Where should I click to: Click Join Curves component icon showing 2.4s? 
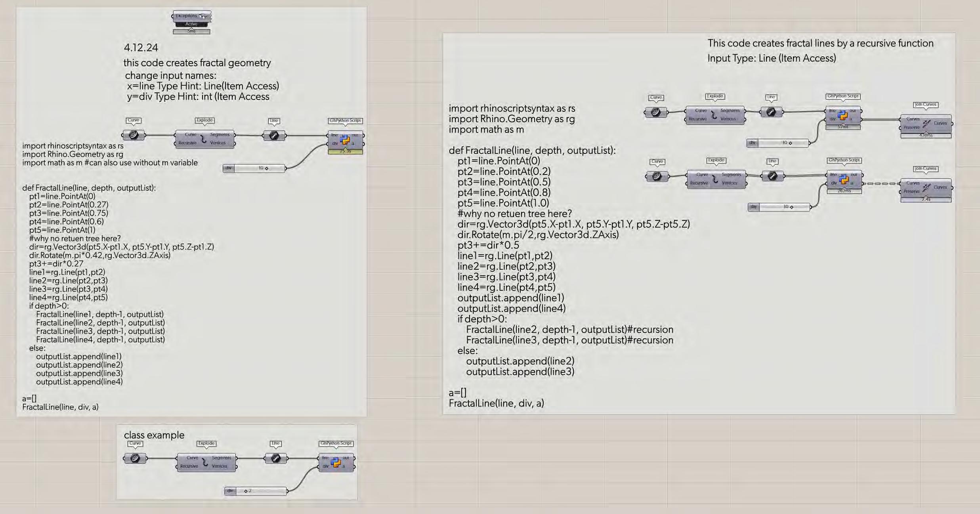pyautogui.click(x=926, y=187)
